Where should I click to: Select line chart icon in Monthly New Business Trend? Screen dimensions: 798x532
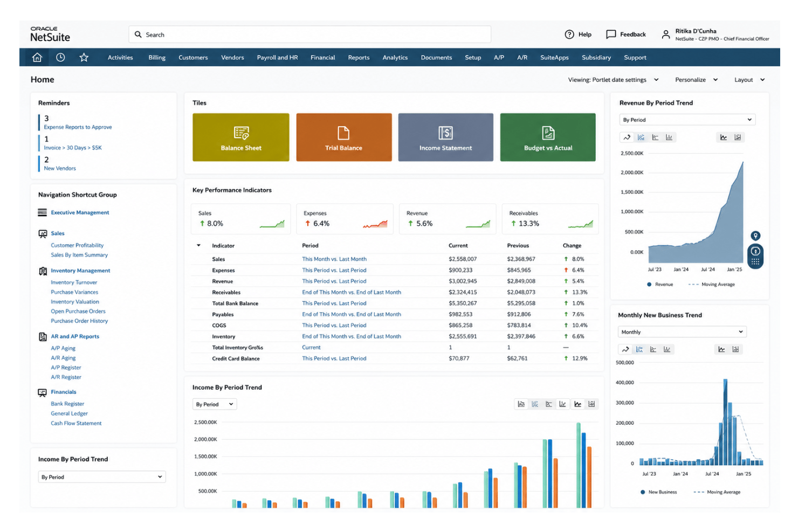[625, 349]
